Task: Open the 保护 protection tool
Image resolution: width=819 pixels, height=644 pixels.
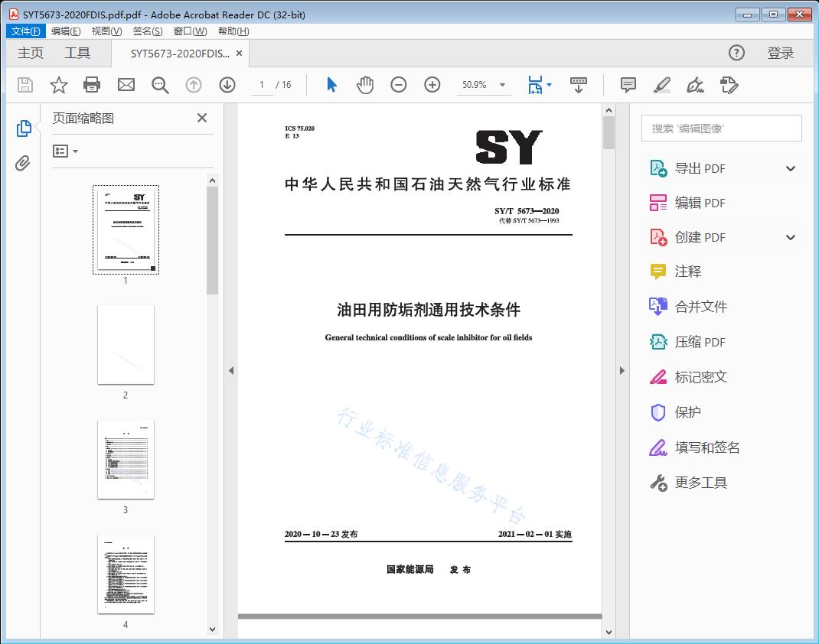Action: pyautogui.click(x=687, y=412)
